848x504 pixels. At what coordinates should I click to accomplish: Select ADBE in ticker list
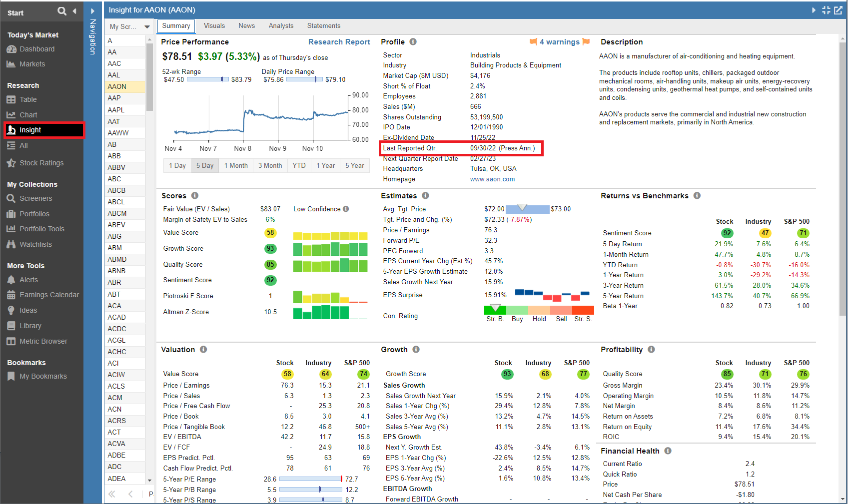(125, 455)
